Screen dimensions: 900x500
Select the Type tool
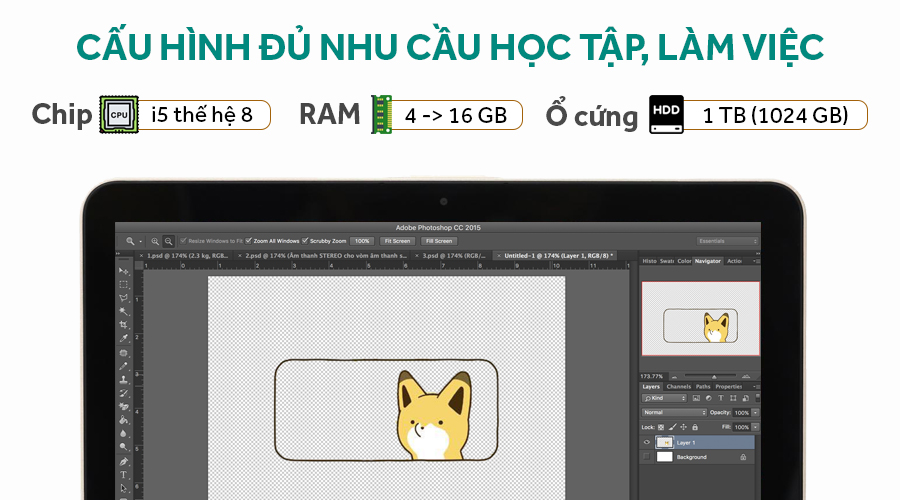pyautogui.click(x=124, y=475)
